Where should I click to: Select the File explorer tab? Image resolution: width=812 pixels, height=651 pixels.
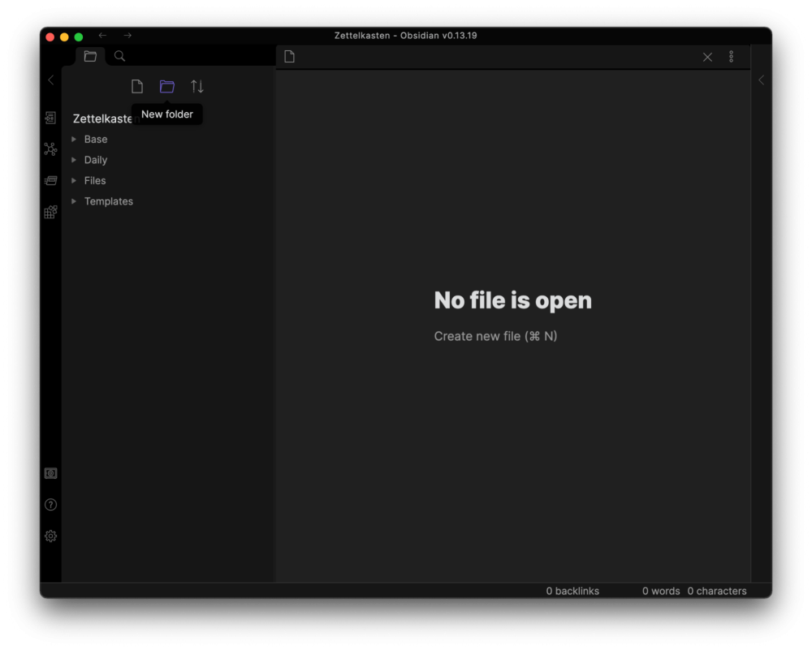[90, 56]
